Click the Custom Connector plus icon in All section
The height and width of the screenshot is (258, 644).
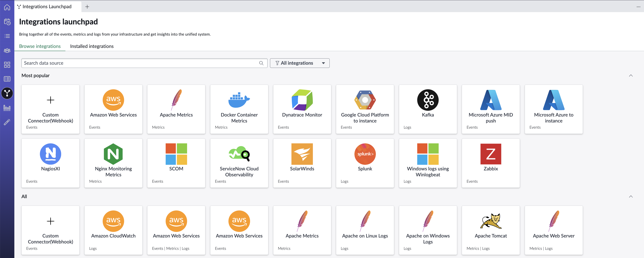click(x=50, y=221)
